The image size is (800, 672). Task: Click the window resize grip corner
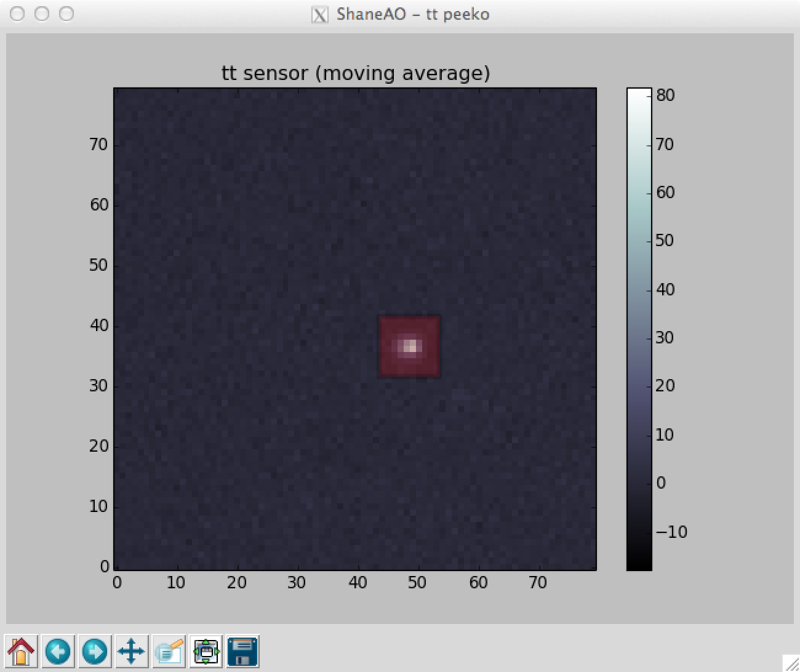click(x=791, y=663)
